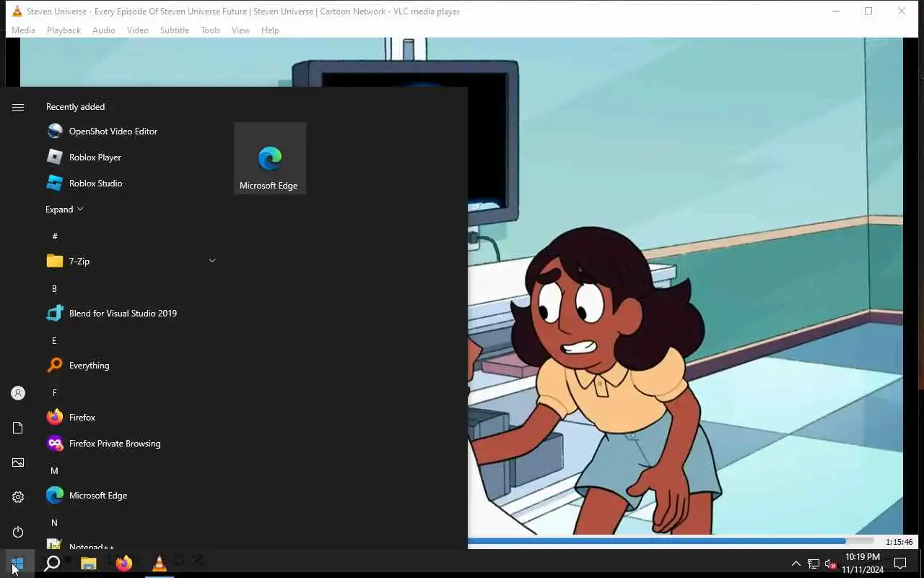Open Roblox Player from the list
This screenshot has height=578, width=924.
[130, 158]
